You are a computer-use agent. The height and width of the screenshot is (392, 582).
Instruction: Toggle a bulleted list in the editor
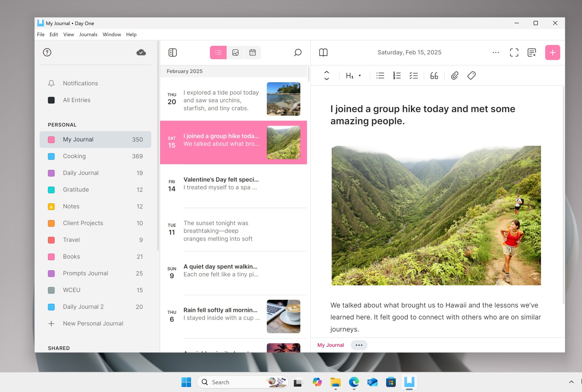pyautogui.click(x=380, y=75)
